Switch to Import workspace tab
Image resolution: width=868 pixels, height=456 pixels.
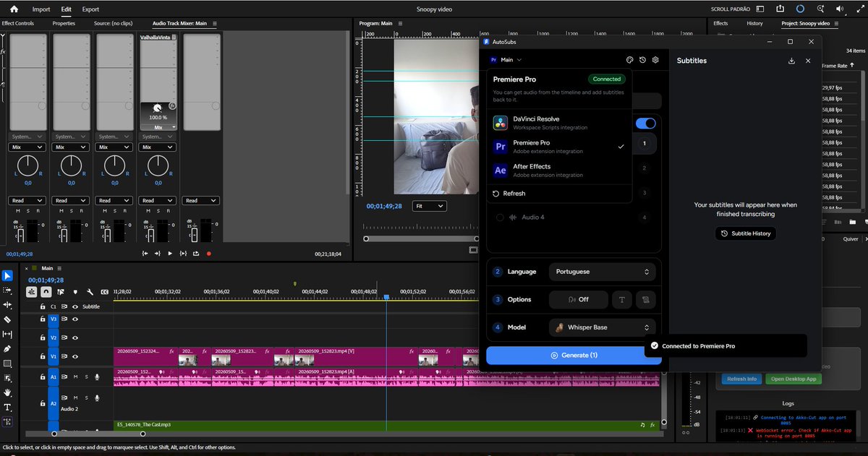[x=41, y=9]
